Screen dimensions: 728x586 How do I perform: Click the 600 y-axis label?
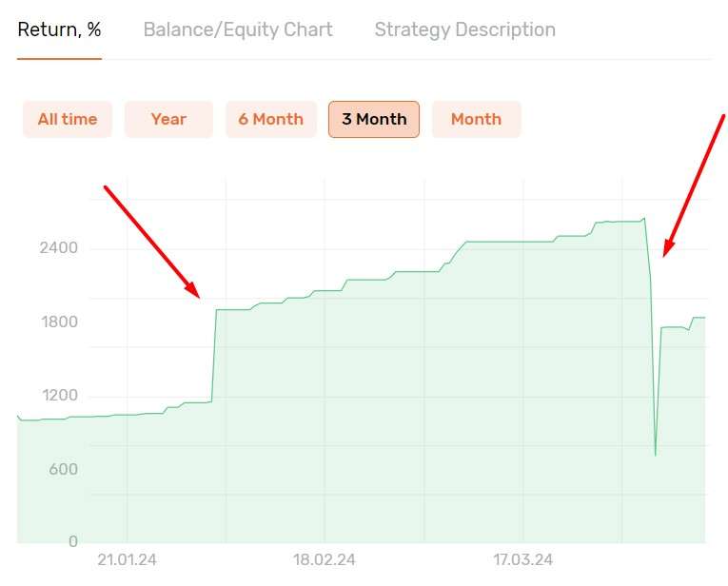[63, 469]
